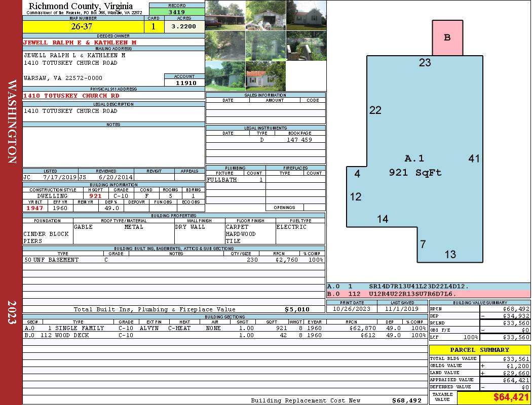The width and height of the screenshot is (532, 405).
Task: Select the pink section B in sketch
Action: coord(447,37)
